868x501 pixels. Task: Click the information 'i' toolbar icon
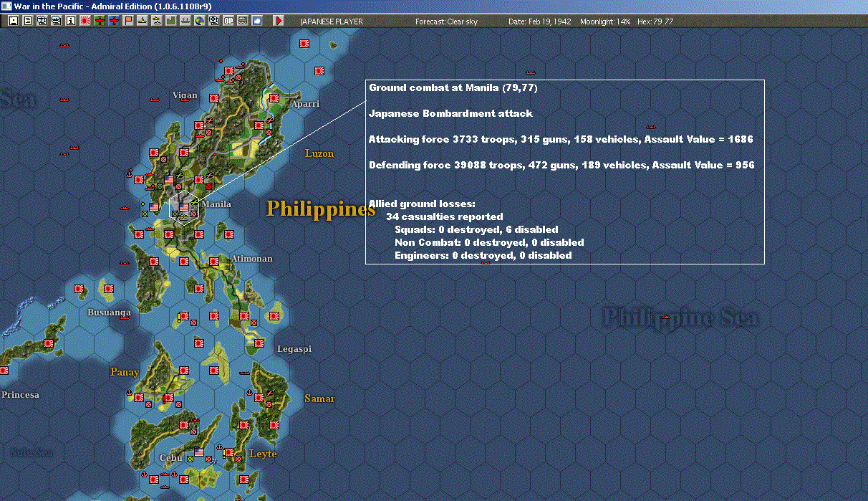(x=70, y=21)
